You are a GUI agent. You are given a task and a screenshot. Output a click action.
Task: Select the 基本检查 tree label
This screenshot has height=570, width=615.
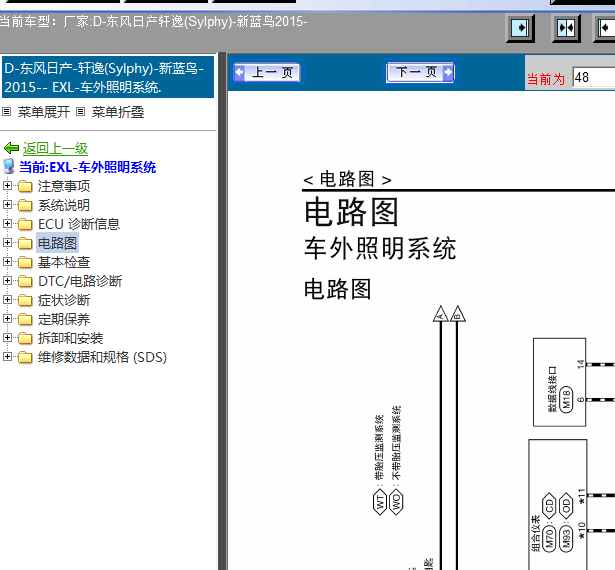(x=64, y=262)
